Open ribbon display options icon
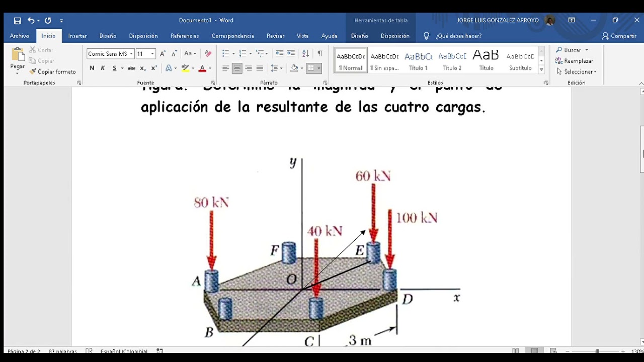Viewport: 644px width, 362px height. [572, 21]
